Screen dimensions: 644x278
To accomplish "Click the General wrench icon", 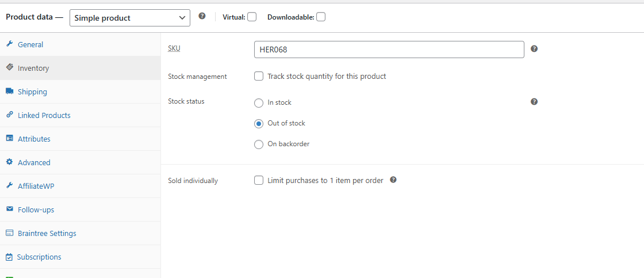I will tap(9, 44).
